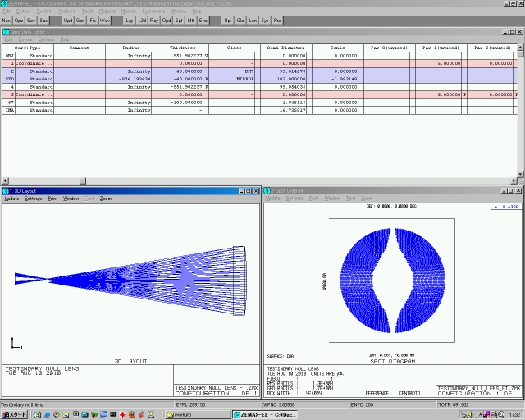
Task: Select the Thickness column header
Action: click(182, 48)
